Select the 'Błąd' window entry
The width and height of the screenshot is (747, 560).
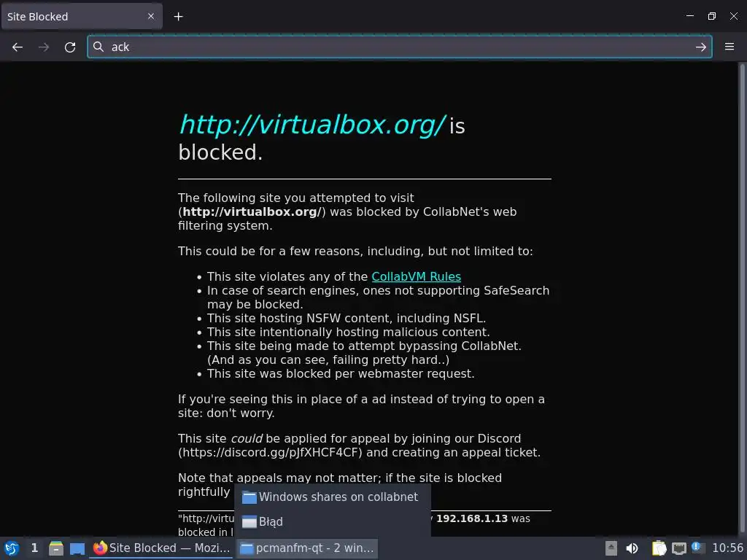coord(333,522)
